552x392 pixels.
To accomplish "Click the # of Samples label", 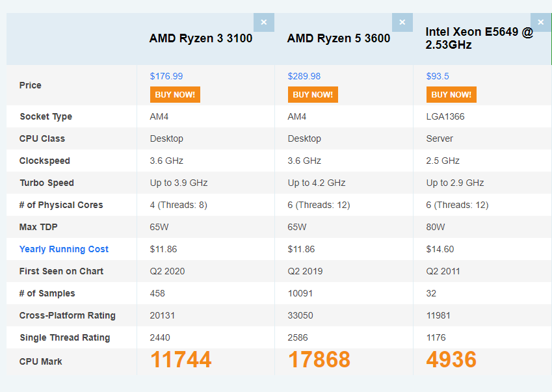I will 47,293.
